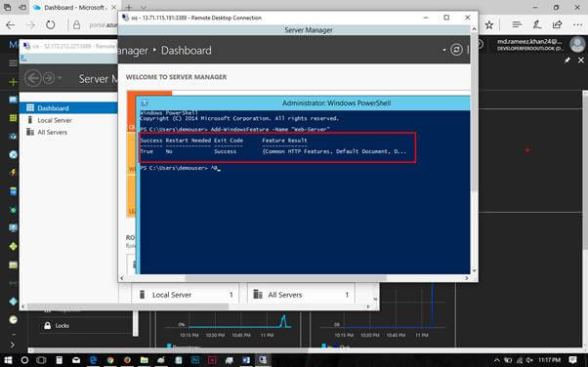This screenshot has height=367, width=588.
Task: Click the green plus New resource icon
Action: (13, 81)
